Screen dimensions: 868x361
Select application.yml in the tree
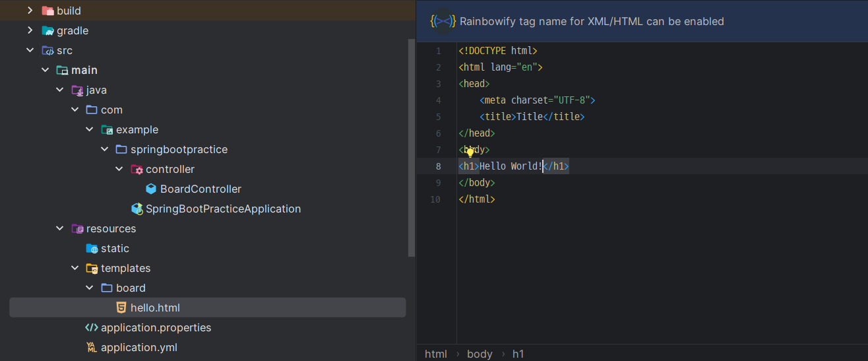click(139, 347)
